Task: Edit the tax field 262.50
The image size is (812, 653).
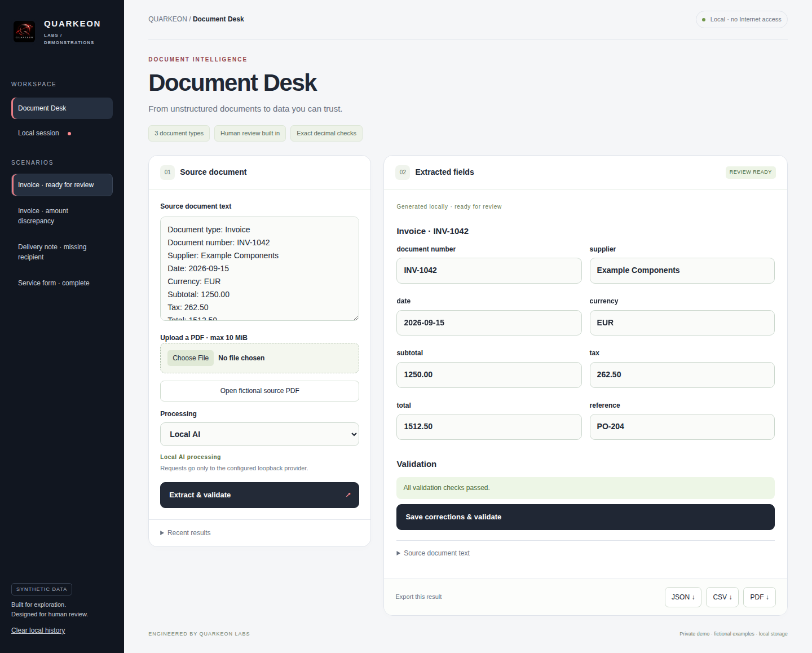Action: tap(682, 375)
